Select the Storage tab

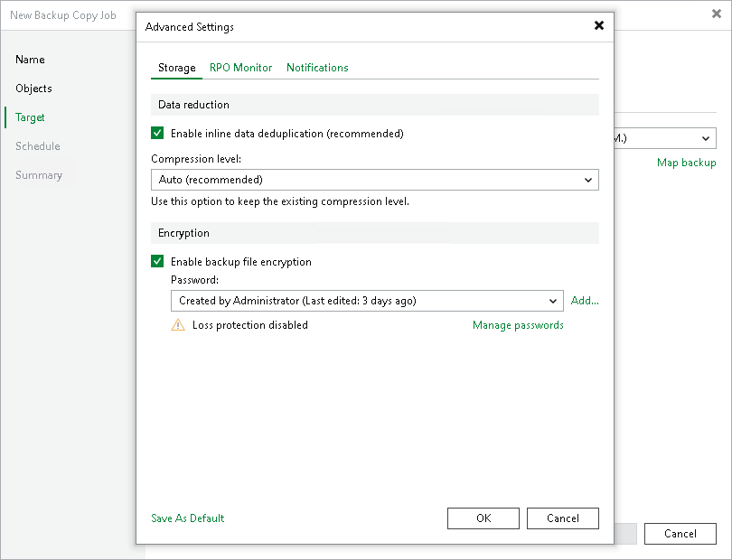(176, 68)
